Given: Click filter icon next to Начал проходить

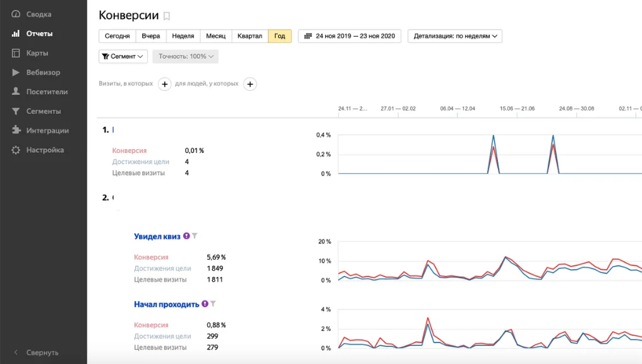Looking at the screenshot, I should [x=213, y=304].
